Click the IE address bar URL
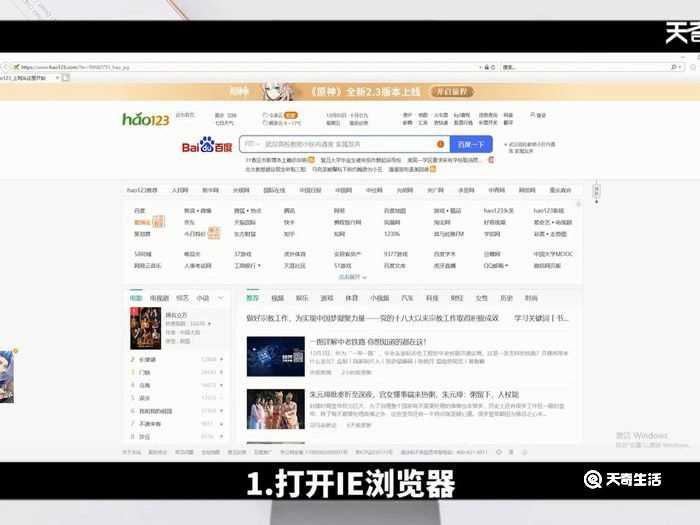Screen dimensions: 700x525 pos(75,67)
